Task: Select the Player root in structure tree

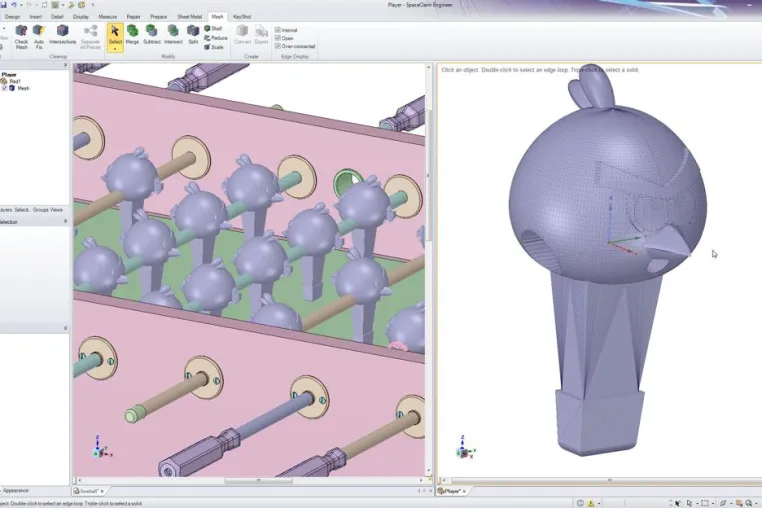Action: point(9,74)
